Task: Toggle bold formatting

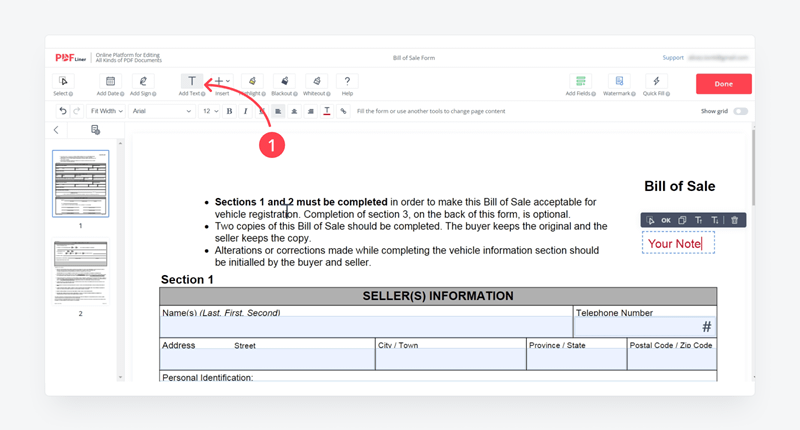Action: pos(230,111)
